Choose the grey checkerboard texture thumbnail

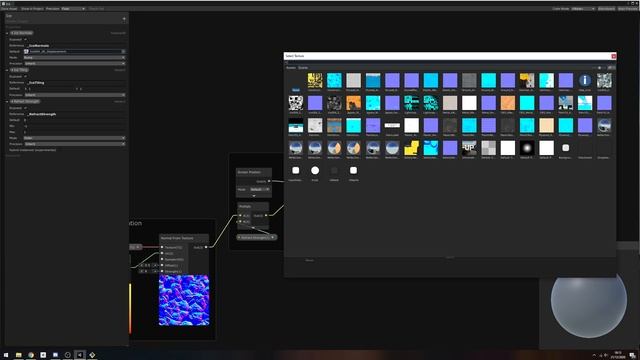click(x=489, y=148)
